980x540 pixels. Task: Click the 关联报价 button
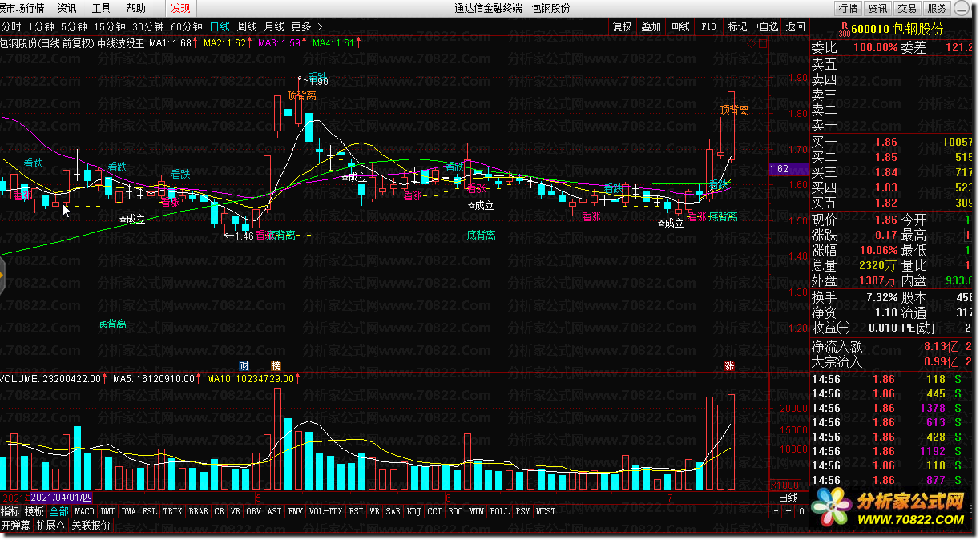[91, 526]
